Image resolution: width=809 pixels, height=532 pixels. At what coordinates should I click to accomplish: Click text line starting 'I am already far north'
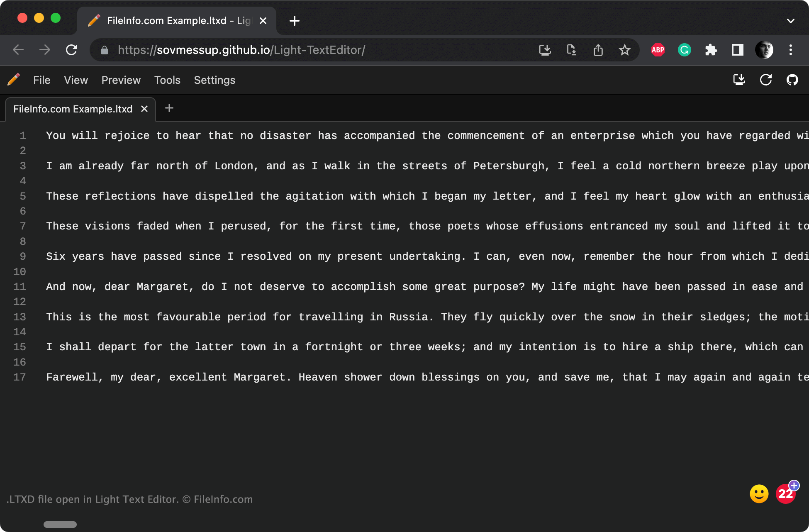tap(427, 166)
